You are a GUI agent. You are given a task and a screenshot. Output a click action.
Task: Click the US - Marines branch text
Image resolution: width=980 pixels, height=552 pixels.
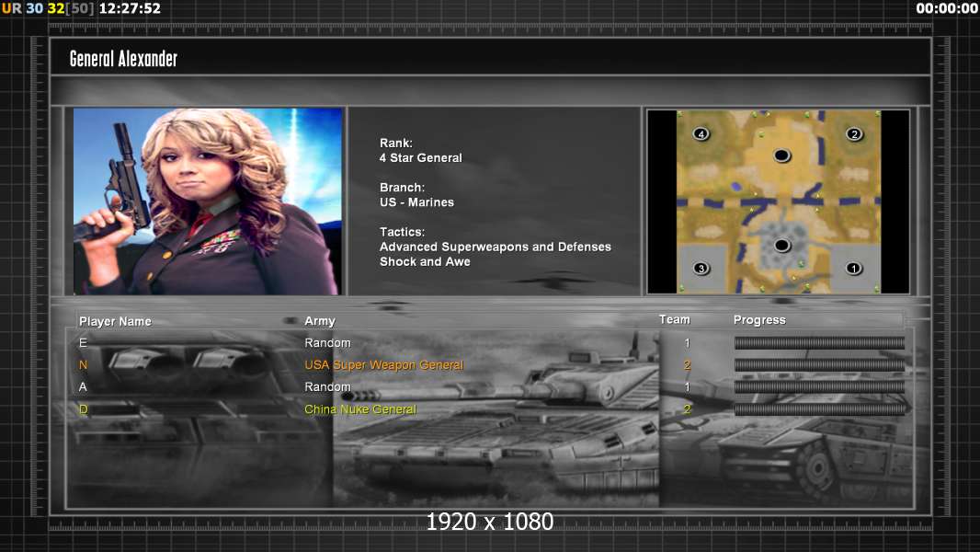click(x=416, y=202)
